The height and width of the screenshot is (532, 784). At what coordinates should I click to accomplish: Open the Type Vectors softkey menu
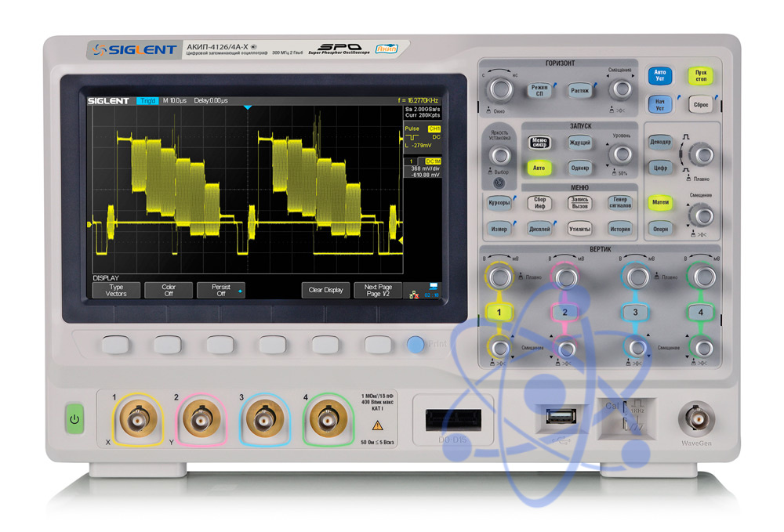[116, 290]
